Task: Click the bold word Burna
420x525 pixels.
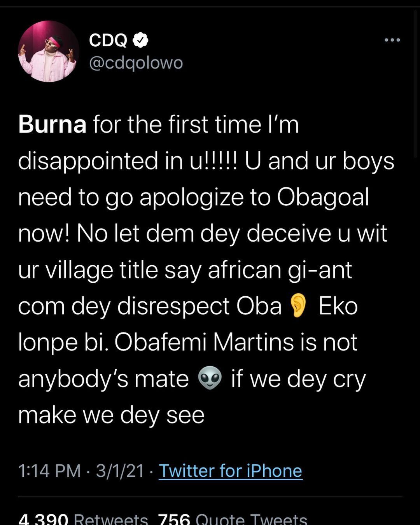Action: click(x=52, y=124)
